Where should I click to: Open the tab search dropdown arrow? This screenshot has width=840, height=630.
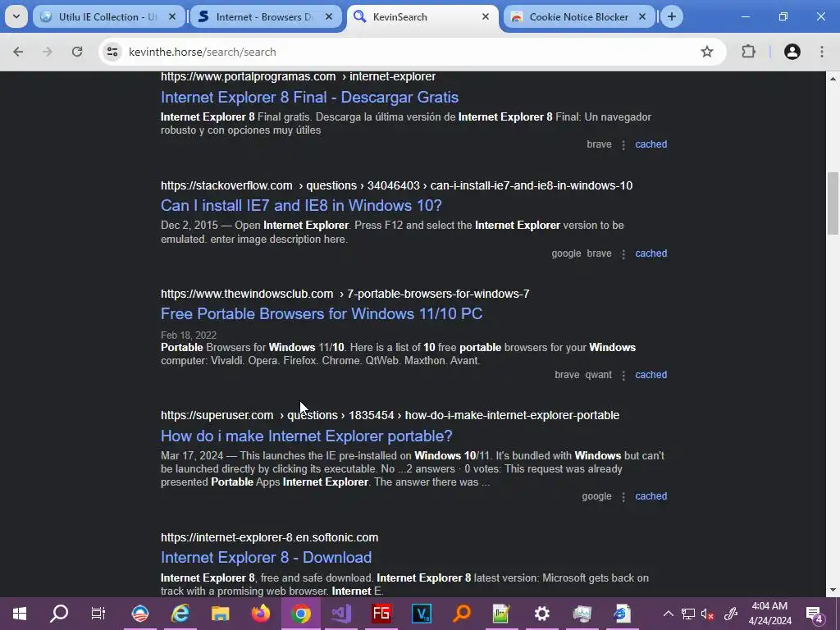coord(16,16)
